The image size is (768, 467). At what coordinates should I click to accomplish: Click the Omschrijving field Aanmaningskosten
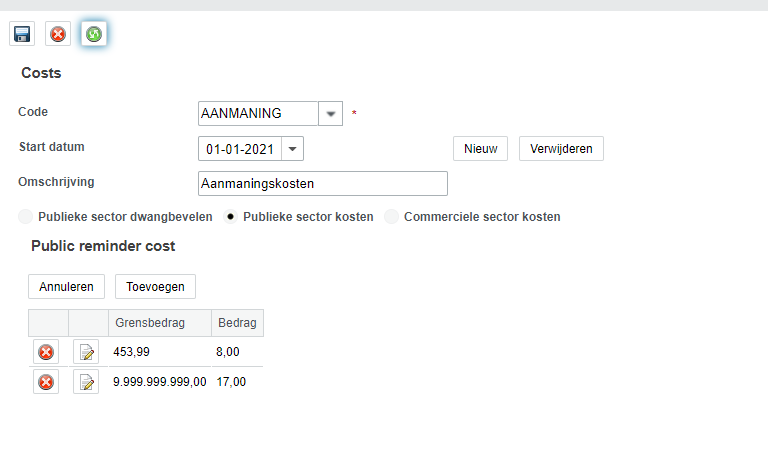tap(323, 184)
